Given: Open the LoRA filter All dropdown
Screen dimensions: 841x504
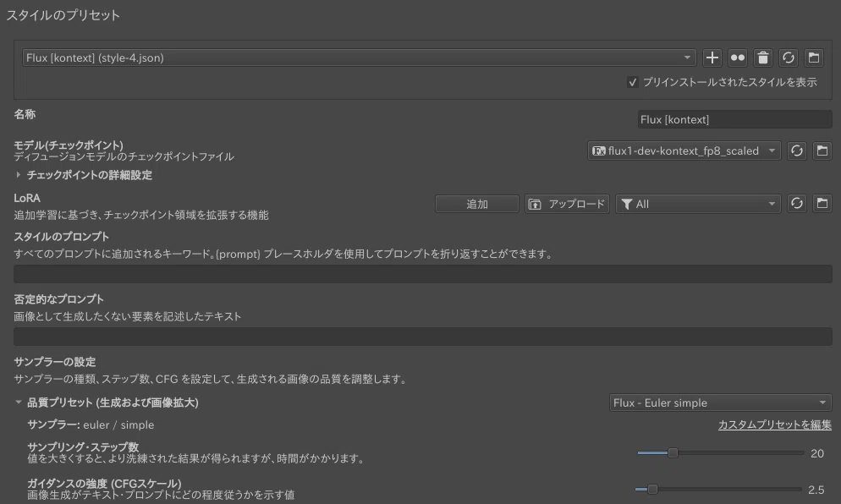Looking at the screenshot, I should coord(698,204).
